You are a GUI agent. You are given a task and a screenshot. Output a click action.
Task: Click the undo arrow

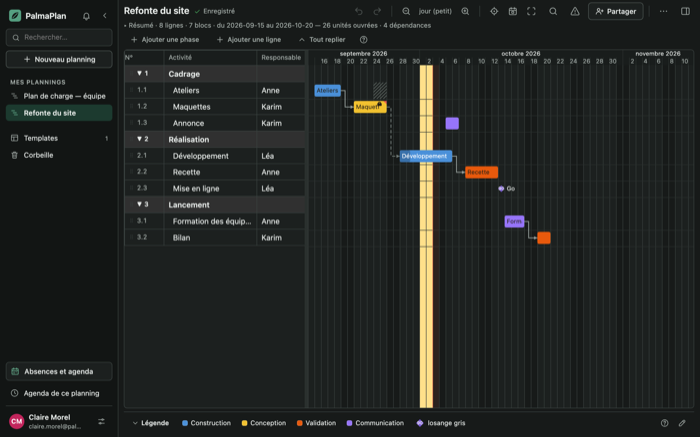pos(358,11)
